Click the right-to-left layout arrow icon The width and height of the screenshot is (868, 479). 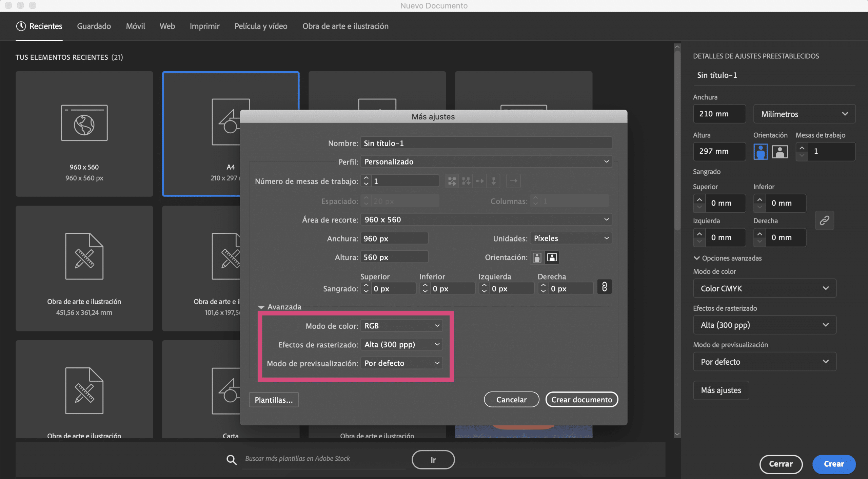(513, 181)
